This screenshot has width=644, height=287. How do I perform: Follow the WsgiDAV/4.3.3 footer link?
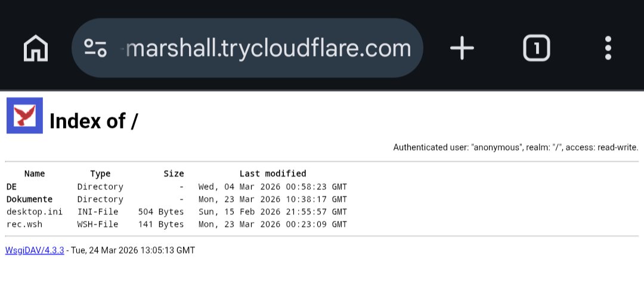[35, 250]
